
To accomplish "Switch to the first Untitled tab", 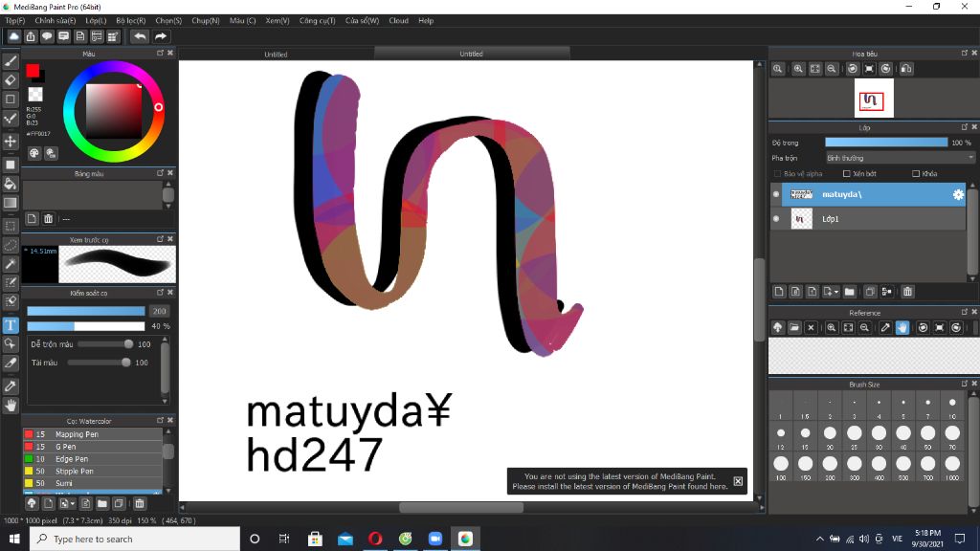I will (x=276, y=55).
